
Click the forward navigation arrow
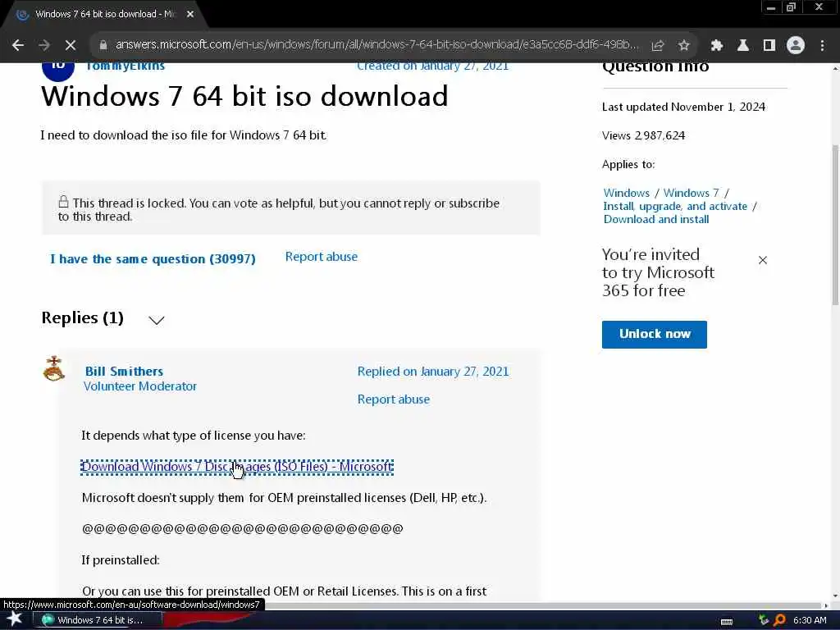click(x=44, y=46)
